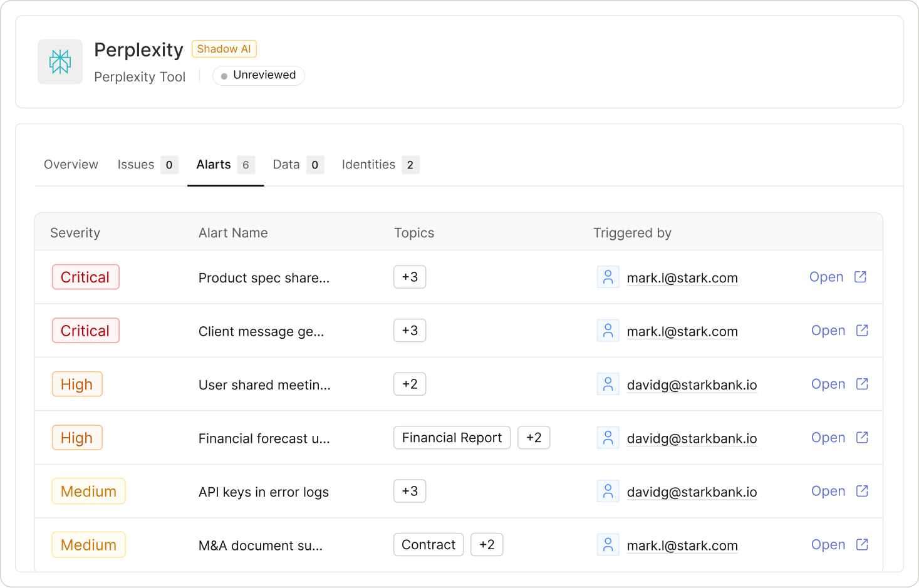Switch to the Overview tab
This screenshot has width=919, height=588.
click(71, 165)
